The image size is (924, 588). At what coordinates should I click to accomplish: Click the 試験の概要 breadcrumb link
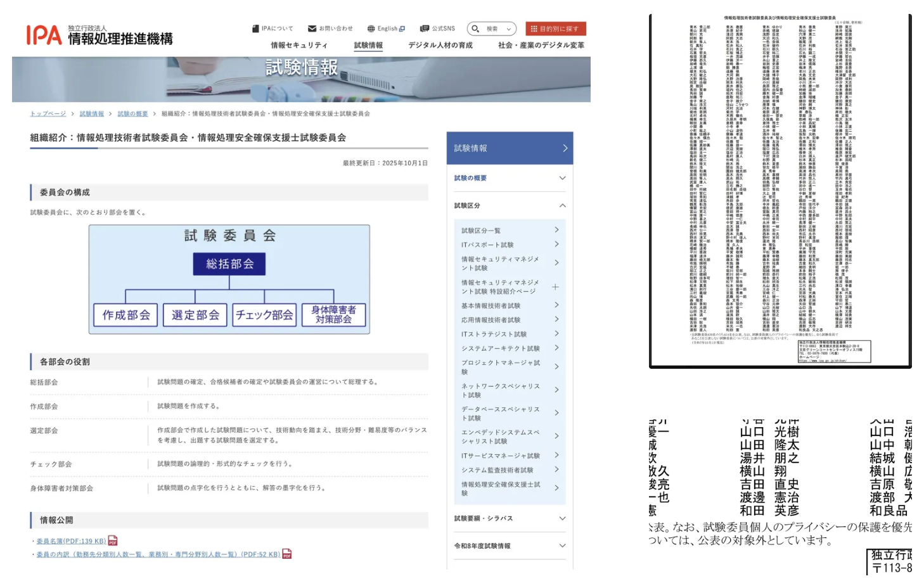click(132, 114)
